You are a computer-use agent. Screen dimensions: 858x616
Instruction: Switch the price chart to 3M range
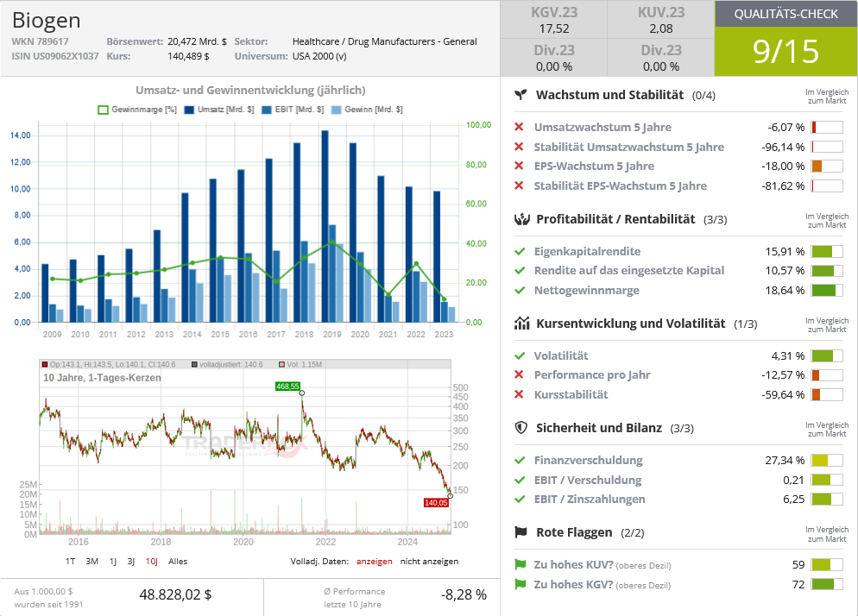pos(91,562)
